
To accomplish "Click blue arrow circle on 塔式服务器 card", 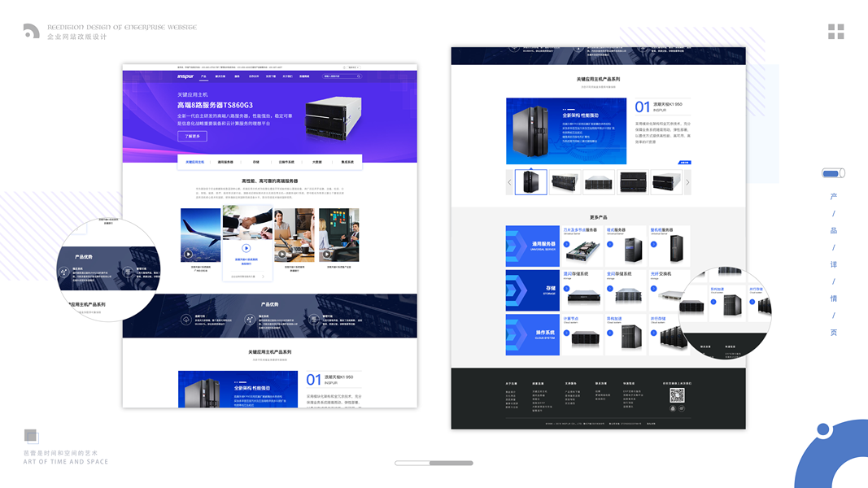I will click(610, 244).
